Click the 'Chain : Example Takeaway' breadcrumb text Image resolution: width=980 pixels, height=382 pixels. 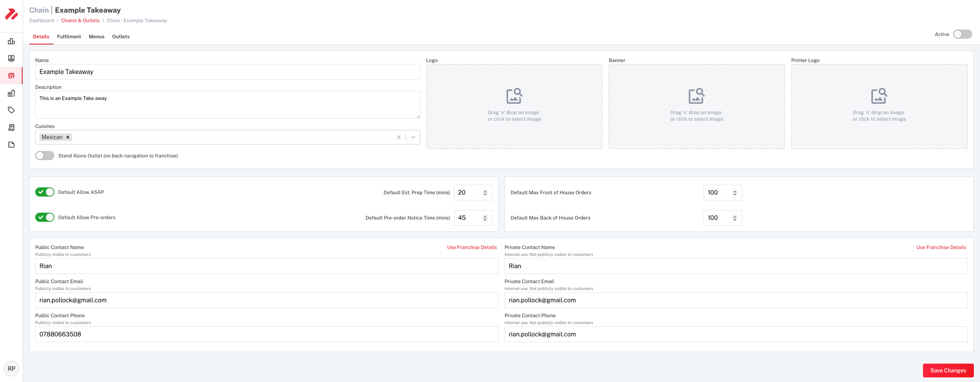pos(137,21)
